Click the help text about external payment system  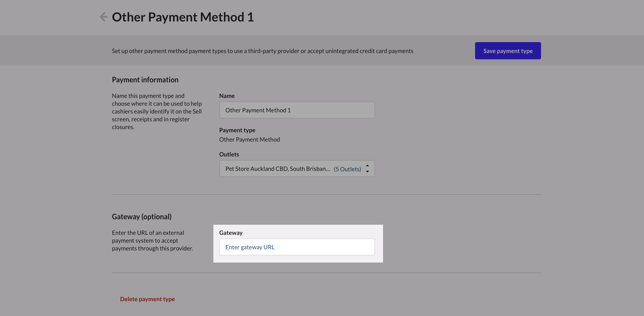pos(153,241)
